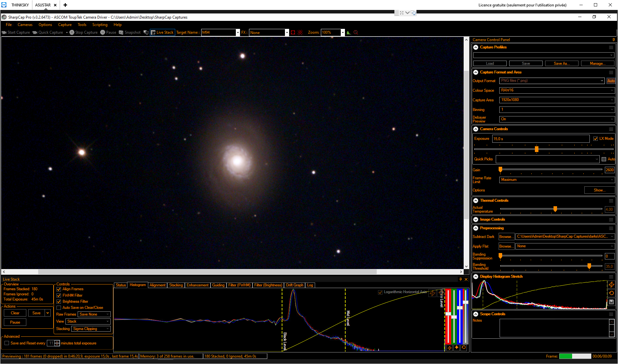Uncheck the Align Frames checkbox
618x364 pixels.
[59, 289]
